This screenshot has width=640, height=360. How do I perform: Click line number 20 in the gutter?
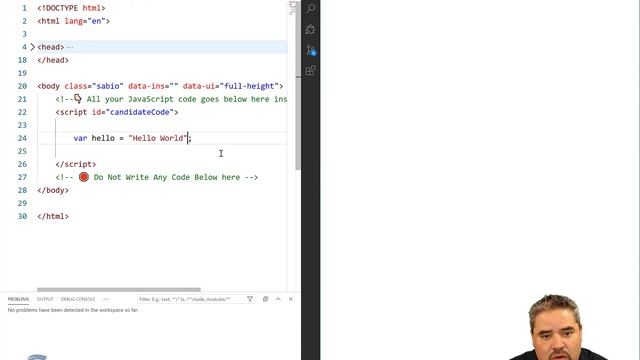coord(22,86)
